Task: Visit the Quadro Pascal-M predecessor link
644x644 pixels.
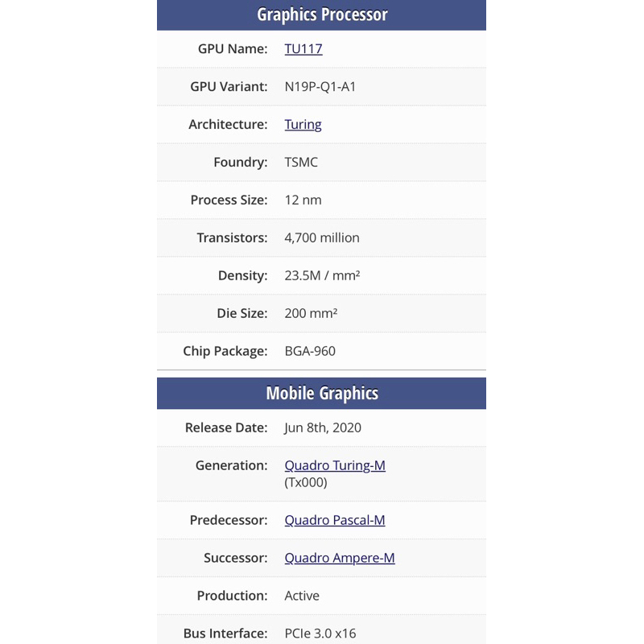Action: 335,521
